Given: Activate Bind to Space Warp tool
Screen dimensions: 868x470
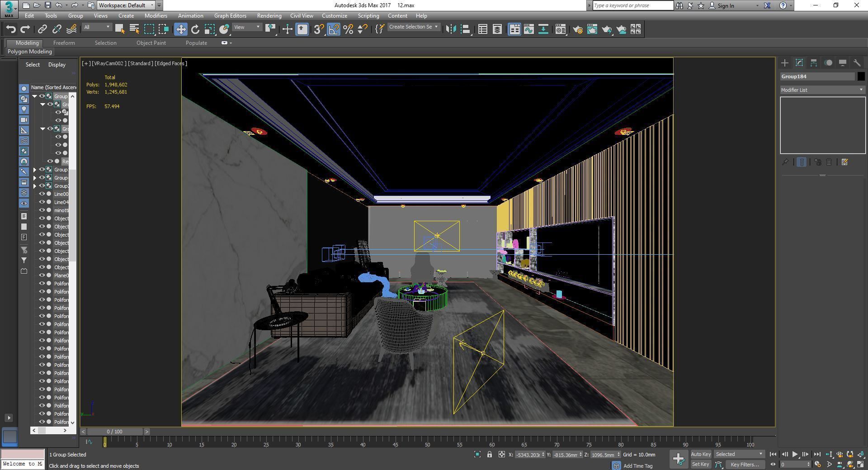Looking at the screenshot, I should coord(71,29).
